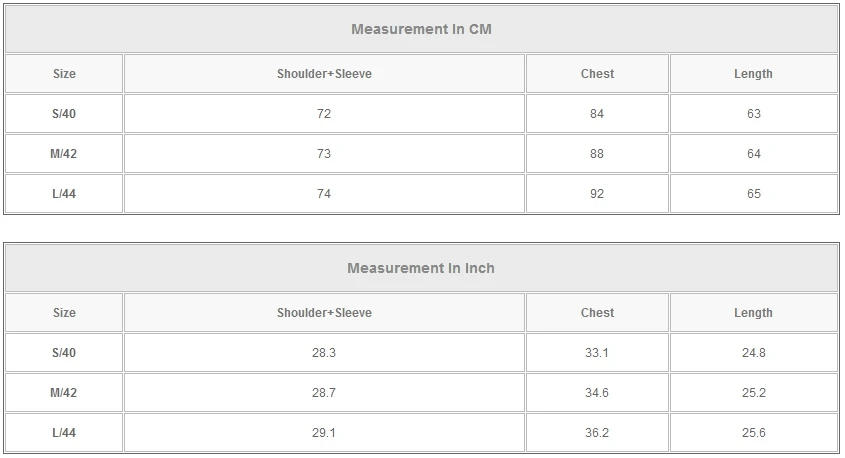Click the chest value 34.6 cell
Viewport: 845px width, 458px height.
tap(597, 393)
